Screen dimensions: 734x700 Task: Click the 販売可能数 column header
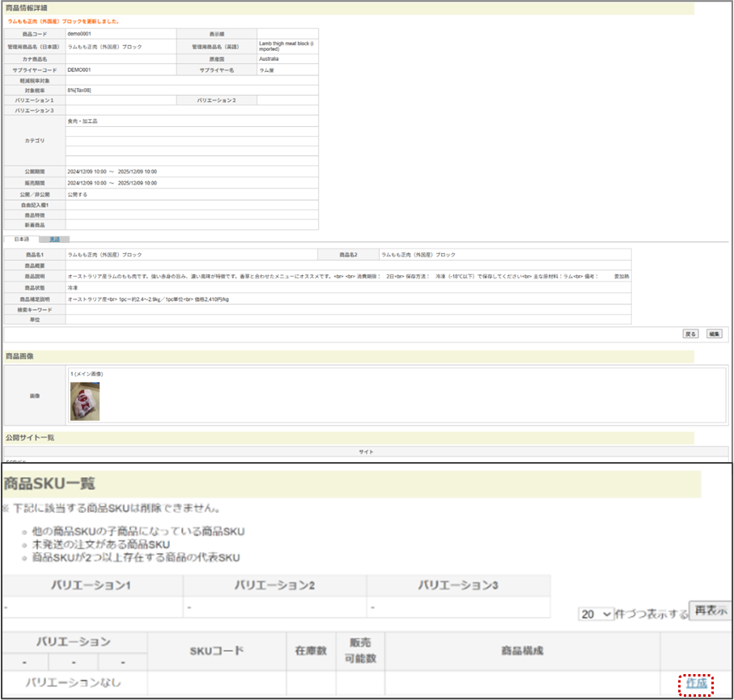(360, 651)
